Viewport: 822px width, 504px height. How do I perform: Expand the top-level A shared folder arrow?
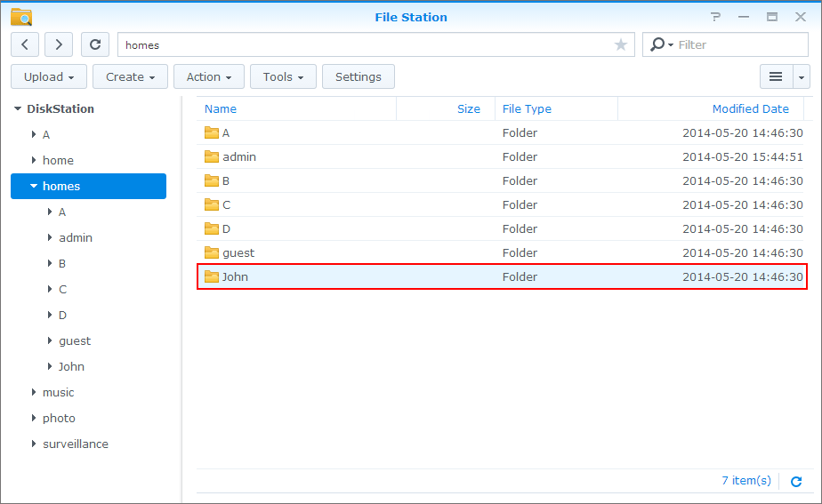click(34, 134)
